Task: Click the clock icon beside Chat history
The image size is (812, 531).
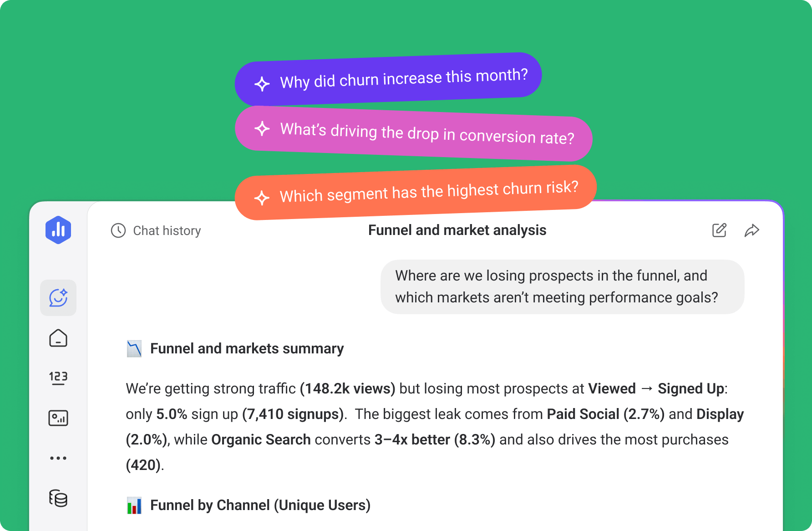Action: point(118,231)
